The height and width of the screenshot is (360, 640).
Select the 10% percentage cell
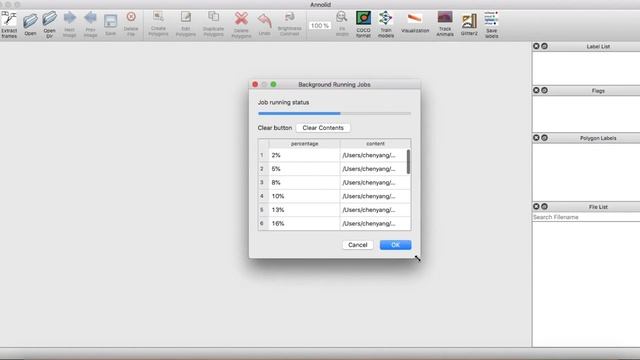point(304,196)
